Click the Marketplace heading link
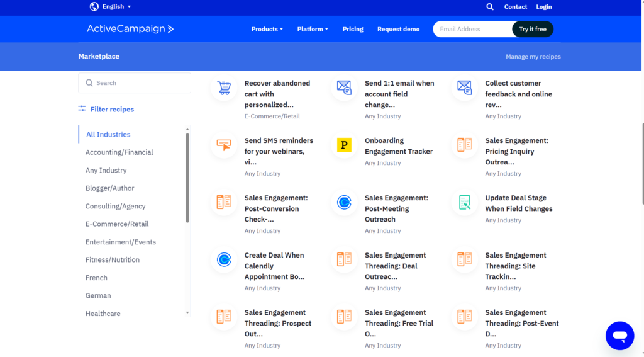 [99, 56]
